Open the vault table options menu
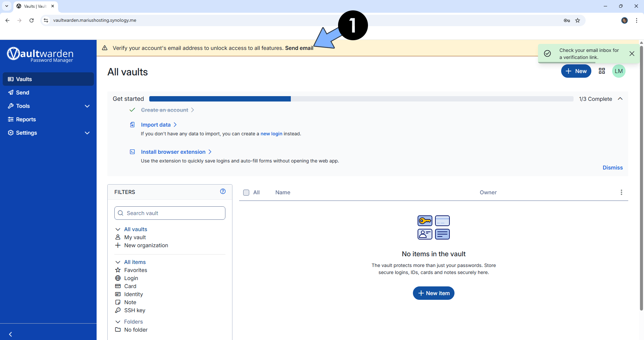644x340 pixels. click(621, 192)
